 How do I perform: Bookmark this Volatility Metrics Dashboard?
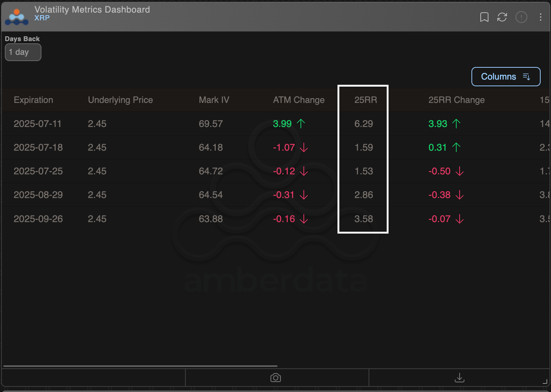pos(484,17)
